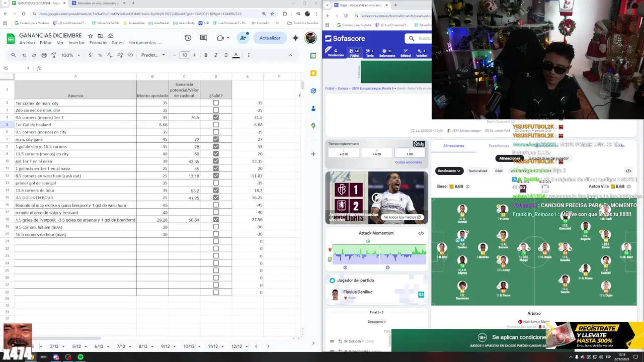Open the Formato menu
This screenshot has height=362, width=644.
[x=98, y=43]
